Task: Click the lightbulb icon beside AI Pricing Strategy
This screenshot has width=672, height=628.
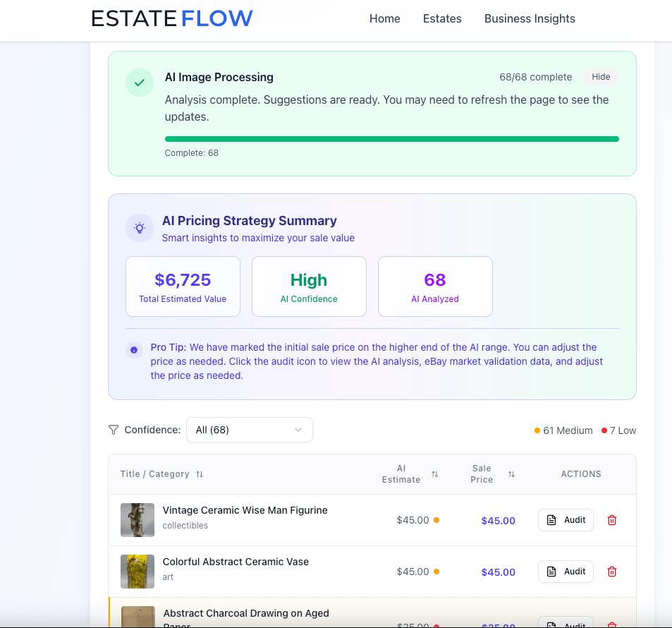Action: coord(140,228)
